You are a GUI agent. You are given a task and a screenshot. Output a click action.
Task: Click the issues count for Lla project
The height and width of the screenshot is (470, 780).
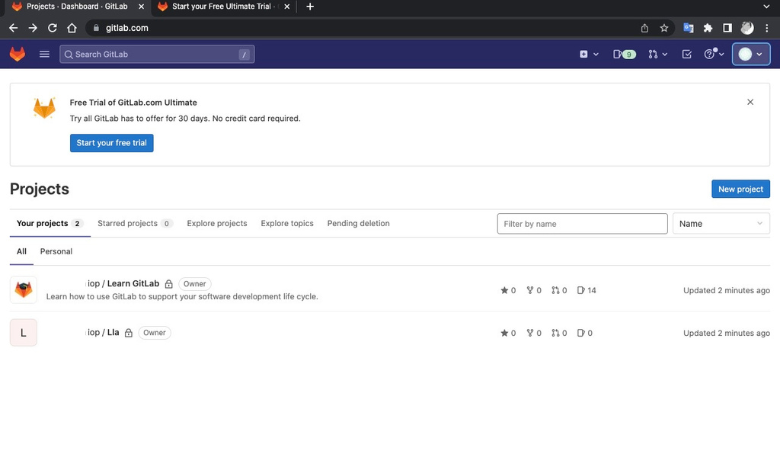point(585,333)
